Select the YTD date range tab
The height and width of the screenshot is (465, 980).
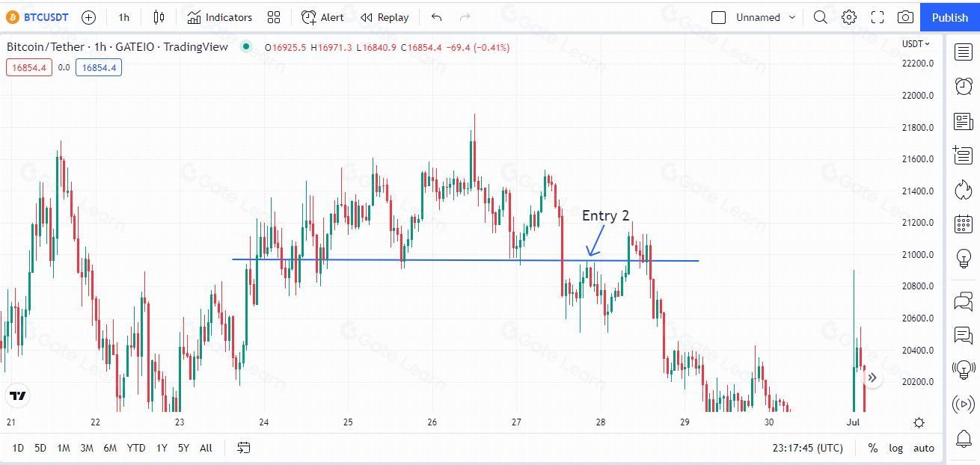pos(136,448)
